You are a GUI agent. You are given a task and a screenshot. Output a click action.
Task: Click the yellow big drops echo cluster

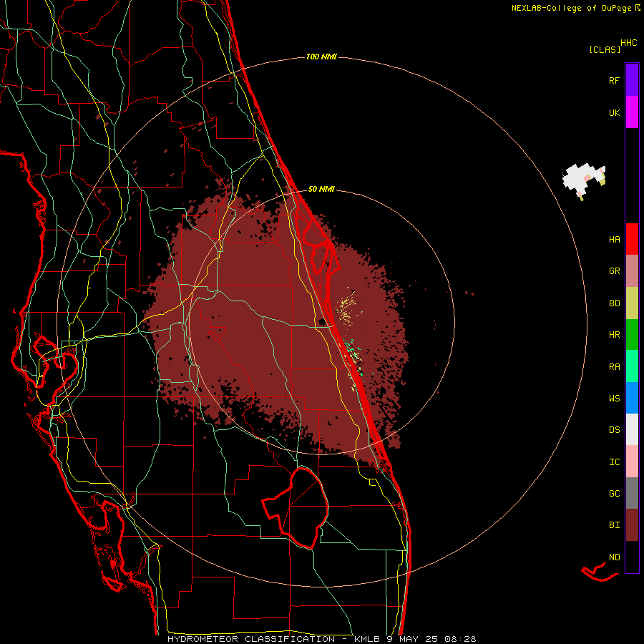[348, 307]
